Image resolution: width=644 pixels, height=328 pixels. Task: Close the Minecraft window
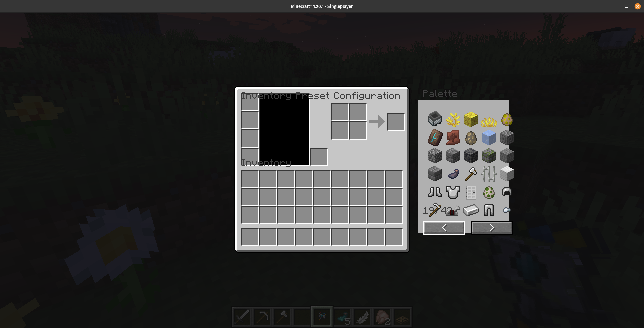click(x=637, y=6)
